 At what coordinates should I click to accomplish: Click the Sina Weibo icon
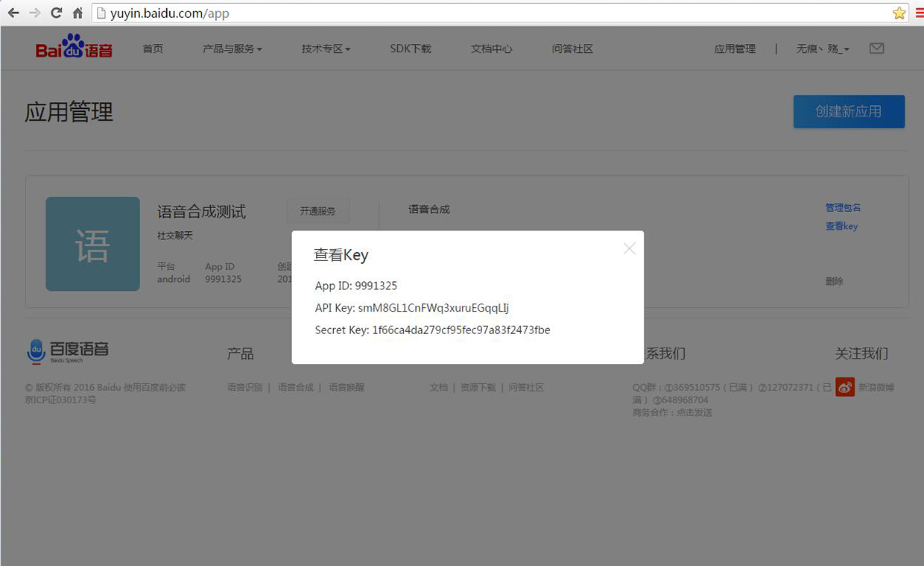click(x=844, y=387)
